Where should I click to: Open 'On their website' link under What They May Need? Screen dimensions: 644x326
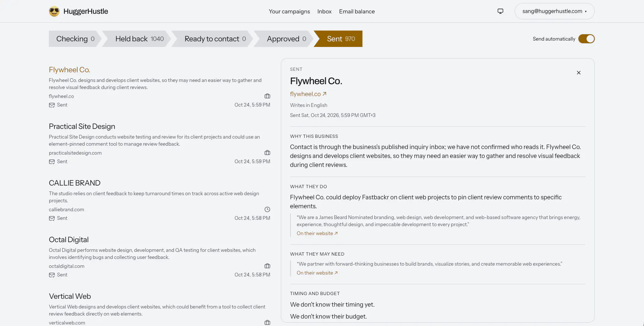click(317, 273)
